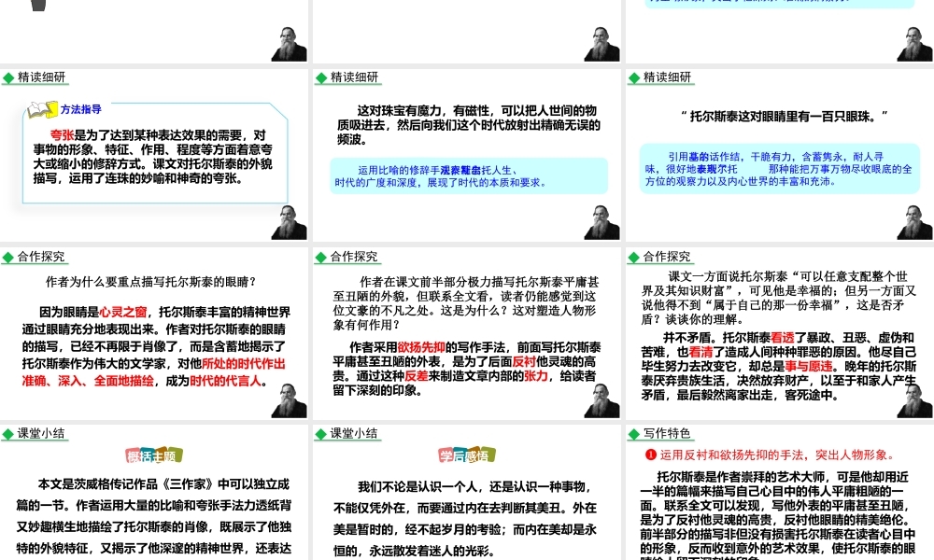The width and height of the screenshot is (934, 560).
Task: Click the 合作探究 heading on the 并不矛盾 slide
Action: 667,257
